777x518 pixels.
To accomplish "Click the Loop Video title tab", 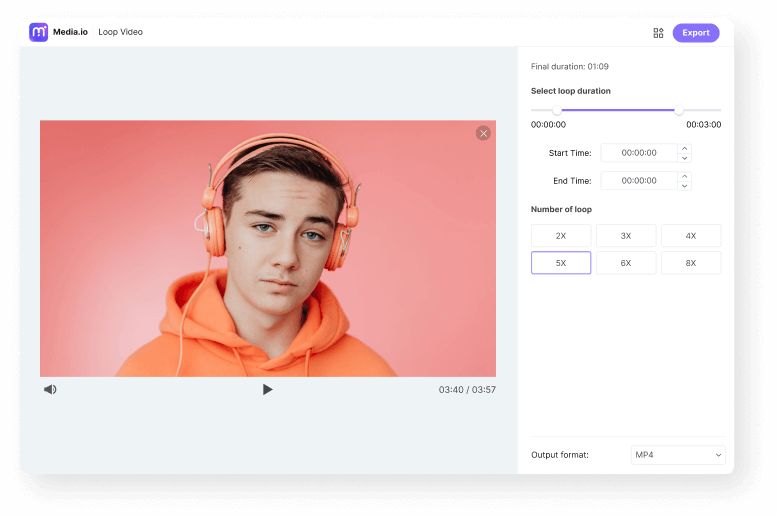I will 120,32.
